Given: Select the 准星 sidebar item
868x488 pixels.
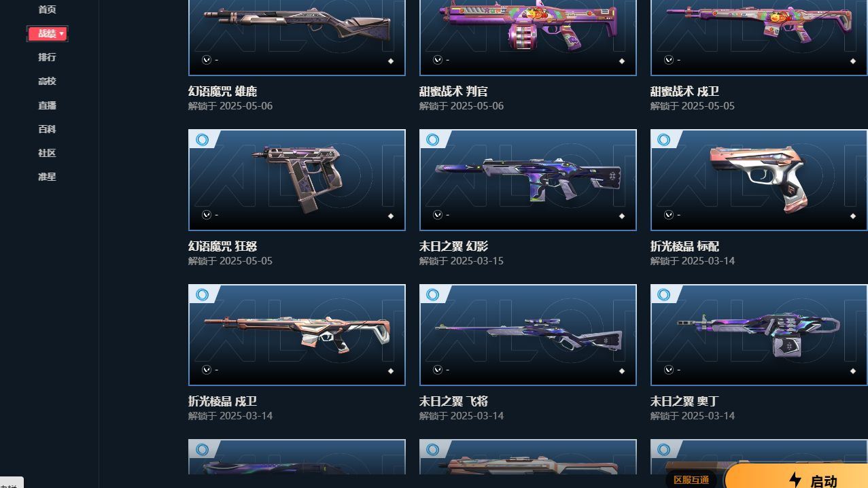Looking at the screenshot, I should 47,177.
